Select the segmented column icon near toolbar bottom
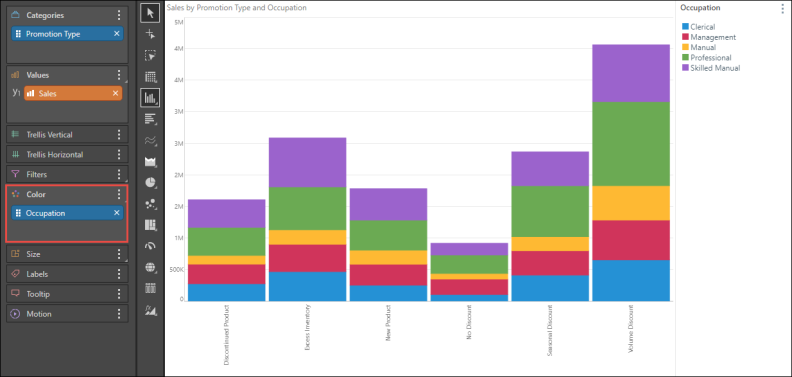792x377 pixels. coord(150,289)
